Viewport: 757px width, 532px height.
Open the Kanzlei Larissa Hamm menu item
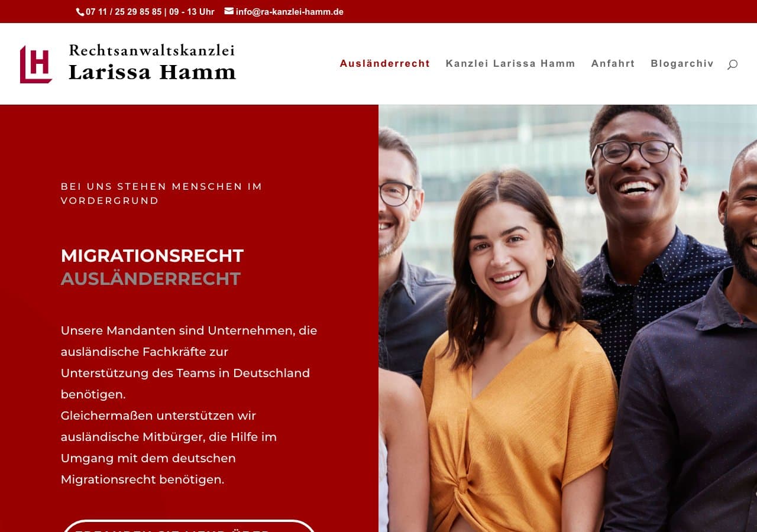click(x=510, y=64)
